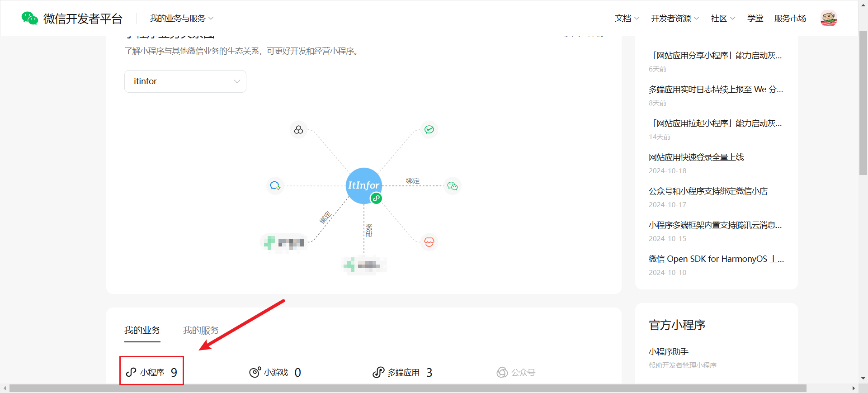The image size is (868, 393).
Task: Open news 微信 Open SDK for HarmonyOS 上...
Action: (x=717, y=259)
